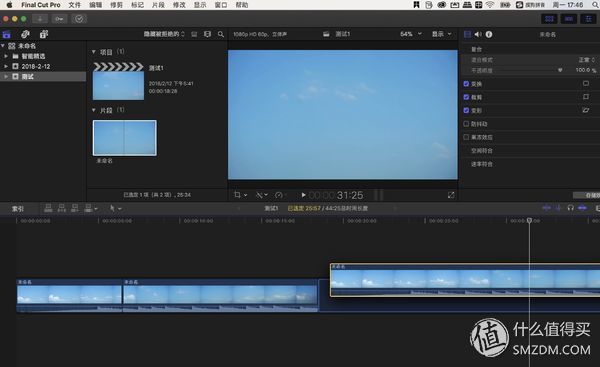Toggle inspector panel visibility button
Screen dimensions: 600x367
pos(588,19)
